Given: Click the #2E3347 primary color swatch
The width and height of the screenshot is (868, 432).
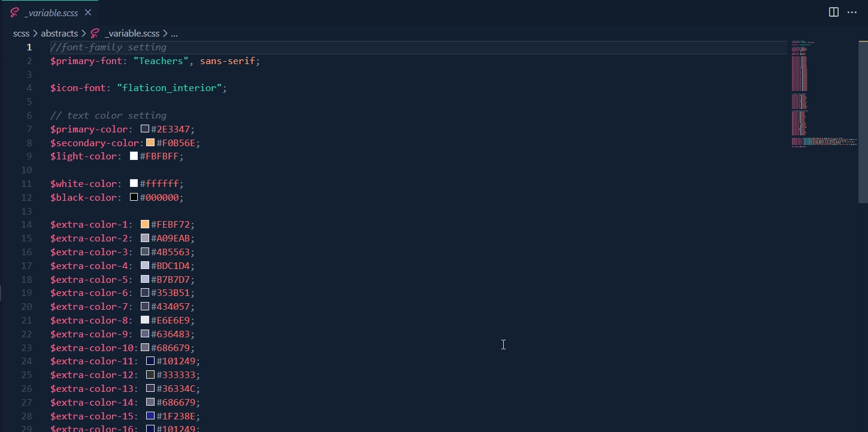Looking at the screenshot, I should pyautogui.click(x=145, y=129).
